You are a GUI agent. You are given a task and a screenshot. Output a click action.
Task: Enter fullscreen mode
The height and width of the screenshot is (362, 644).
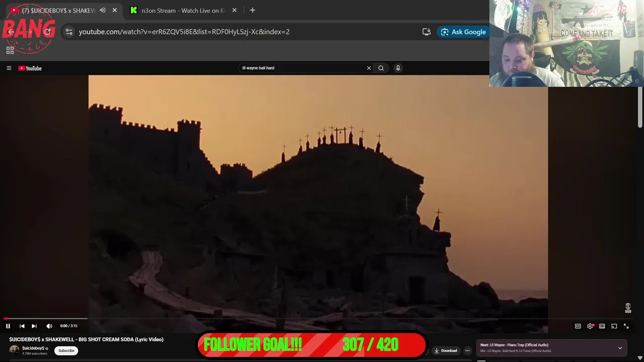point(626,326)
